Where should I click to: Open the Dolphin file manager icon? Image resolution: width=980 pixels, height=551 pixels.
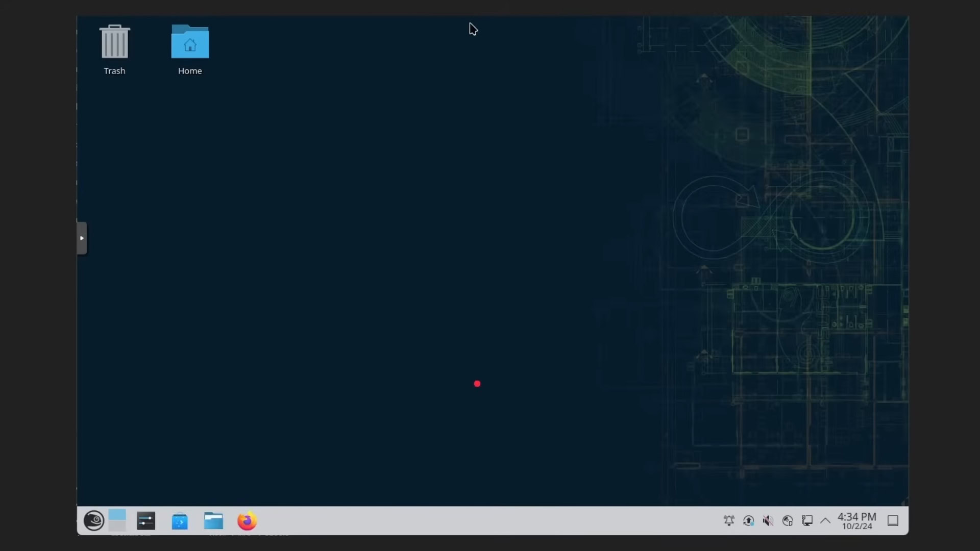click(213, 521)
